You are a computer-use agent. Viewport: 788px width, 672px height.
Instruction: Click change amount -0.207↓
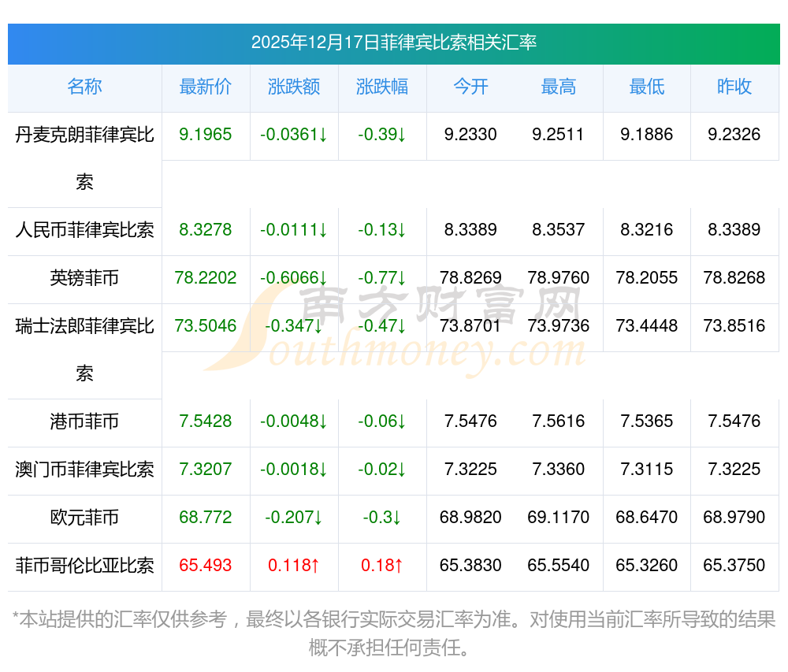coord(294,518)
